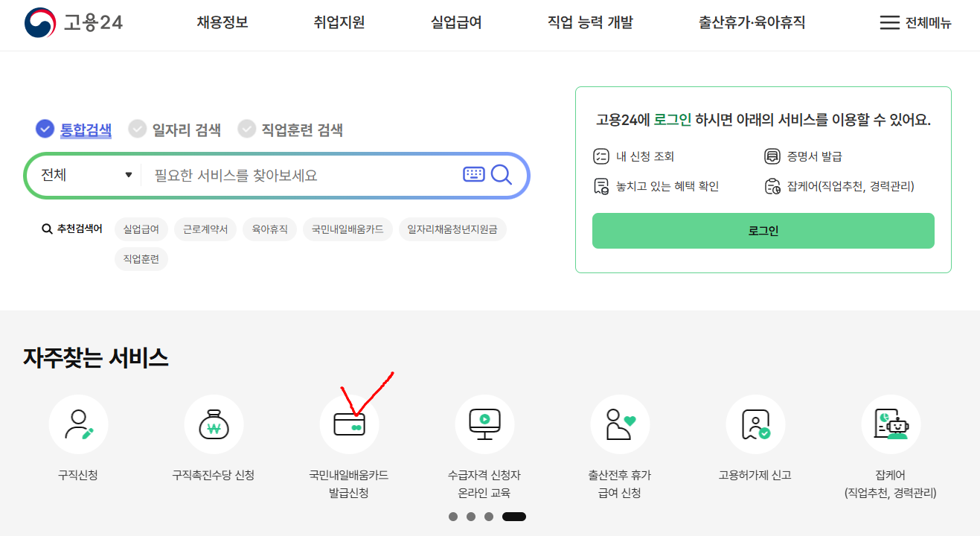Click the green 로그인 word in the login message
This screenshot has width=980, height=536.
tap(673, 120)
